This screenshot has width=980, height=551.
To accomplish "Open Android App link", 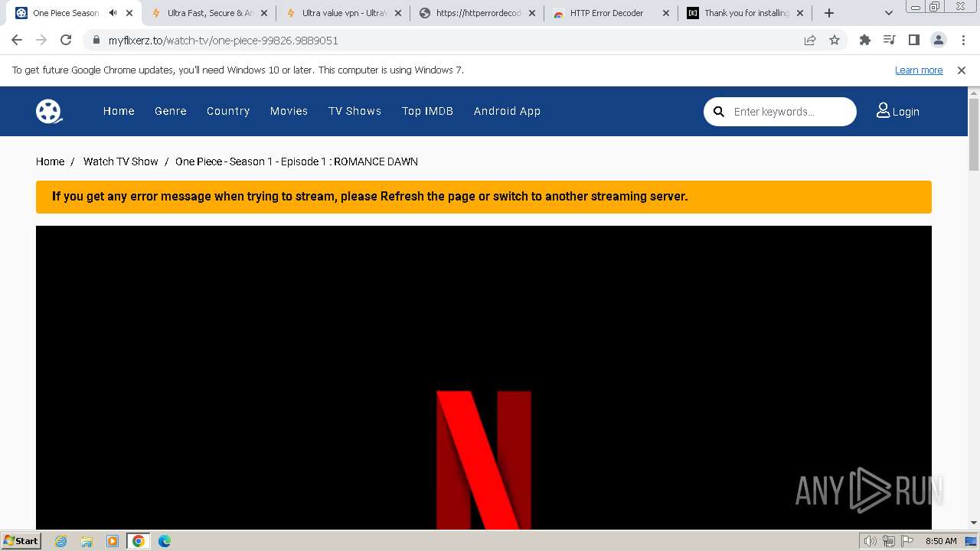I will click(507, 111).
